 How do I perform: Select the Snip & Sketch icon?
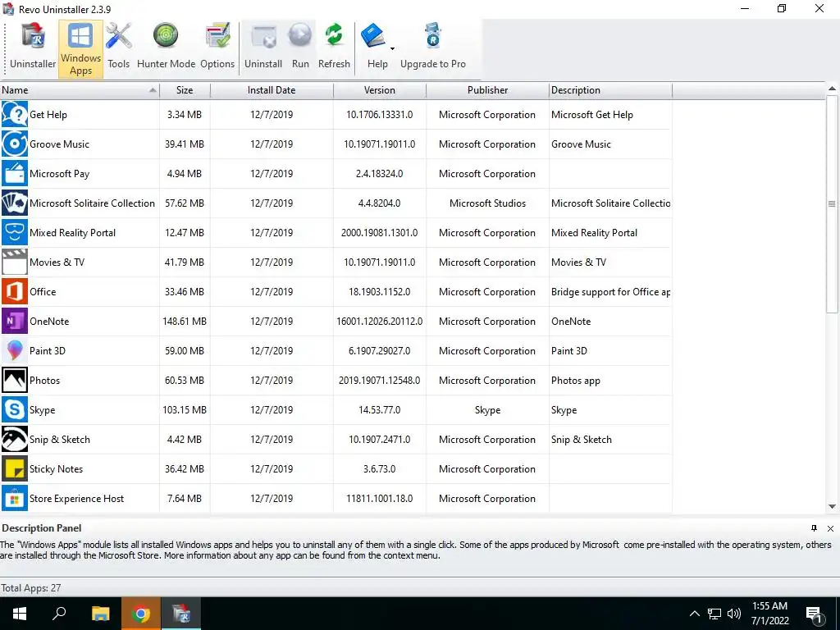[15, 439]
